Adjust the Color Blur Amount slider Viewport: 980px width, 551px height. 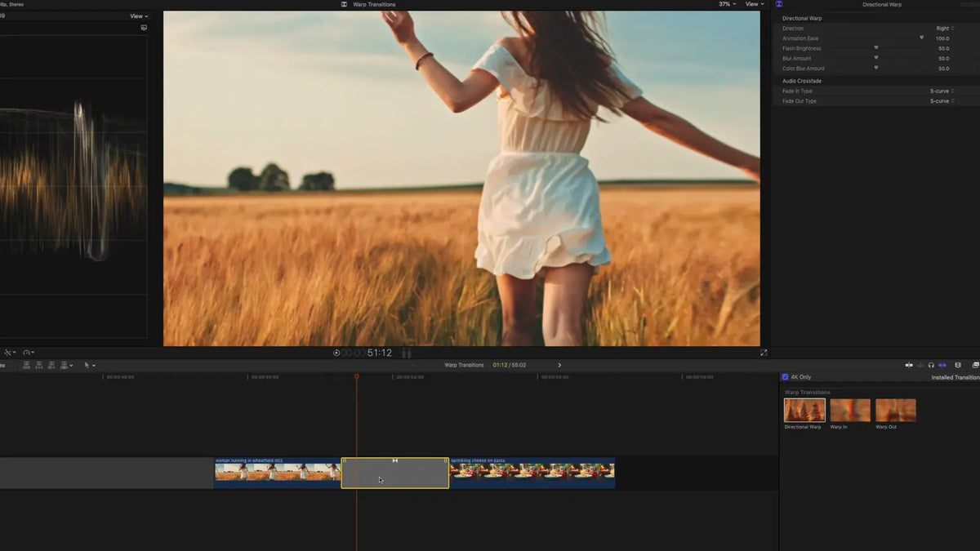[875, 69]
